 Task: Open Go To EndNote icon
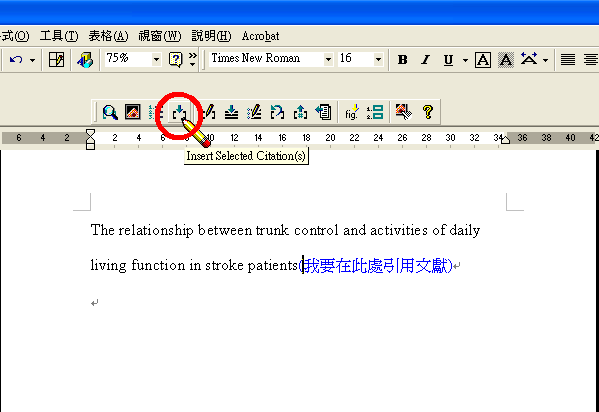click(x=133, y=112)
